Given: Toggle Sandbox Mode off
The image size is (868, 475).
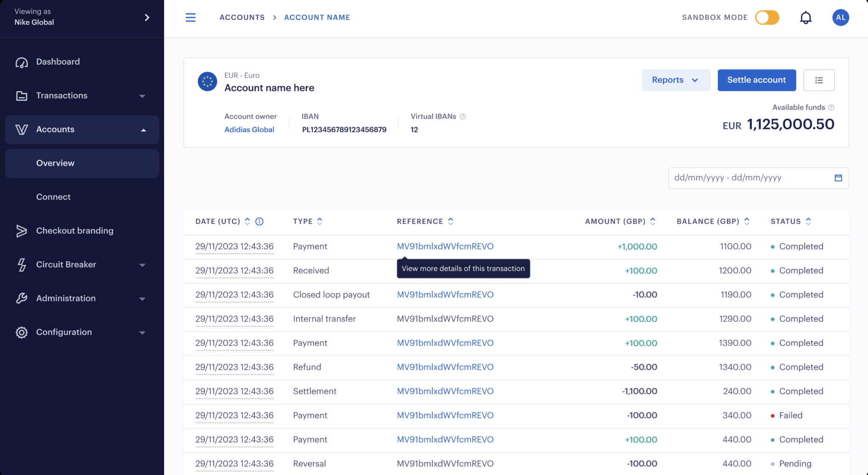Looking at the screenshot, I should pos(767,17).
